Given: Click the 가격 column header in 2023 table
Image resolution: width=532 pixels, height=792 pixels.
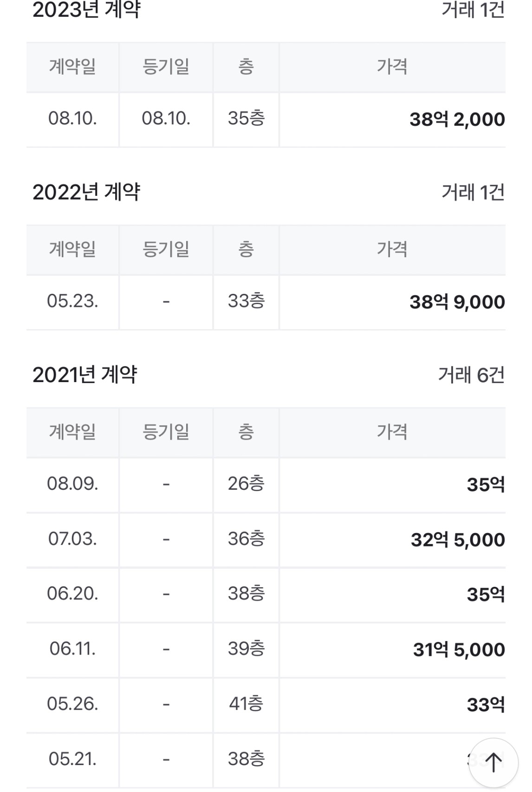Looking at the screenshot, I should 392,66.
